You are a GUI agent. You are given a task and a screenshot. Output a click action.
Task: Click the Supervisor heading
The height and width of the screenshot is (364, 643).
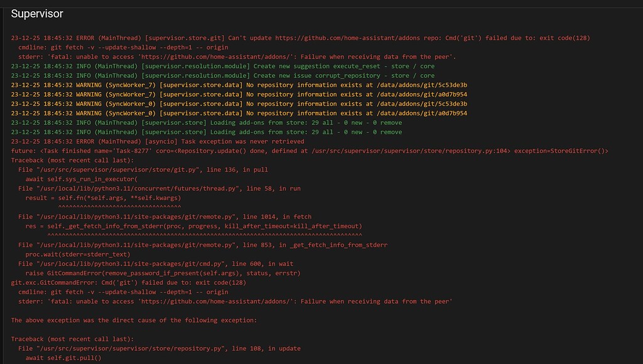pyautogui.click(x=37, y=14)
